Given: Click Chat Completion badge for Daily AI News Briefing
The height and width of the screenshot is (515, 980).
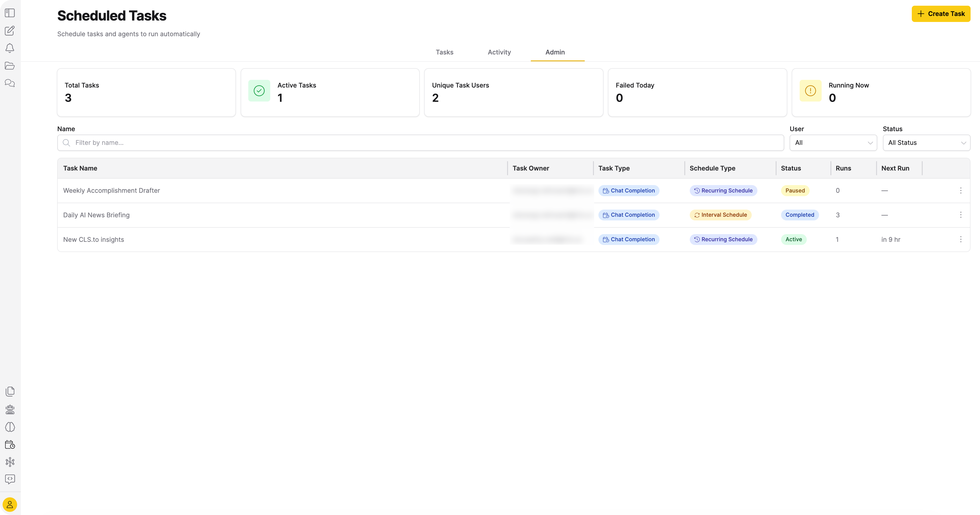Looking at the screenshot, I should [x=628, y=215].
